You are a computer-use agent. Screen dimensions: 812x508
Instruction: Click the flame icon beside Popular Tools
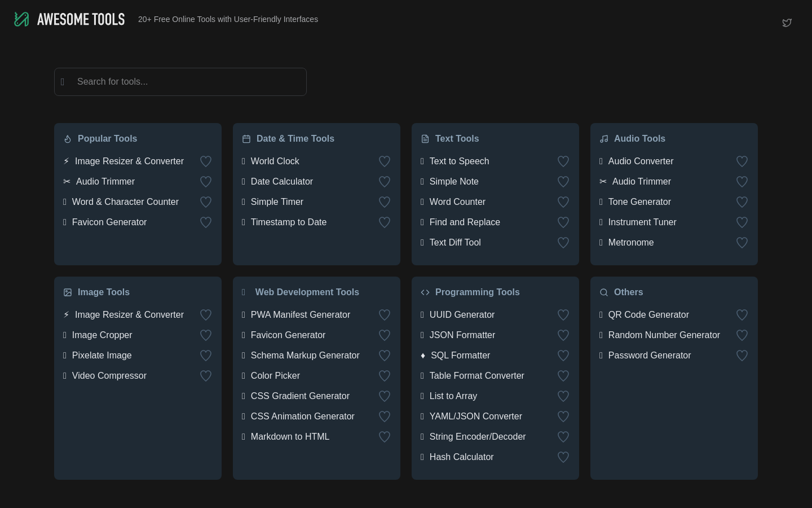point(68,139)
